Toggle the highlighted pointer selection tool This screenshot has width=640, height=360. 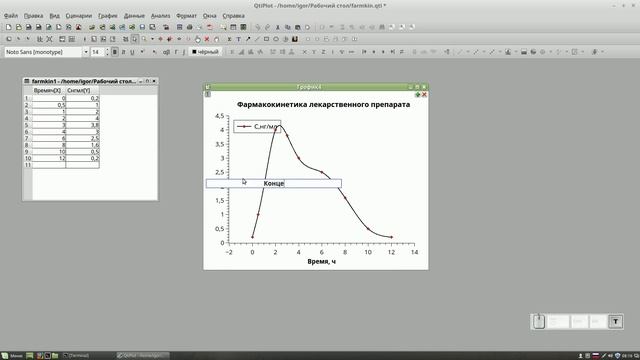pyautogui.click(x=134, y=39)
